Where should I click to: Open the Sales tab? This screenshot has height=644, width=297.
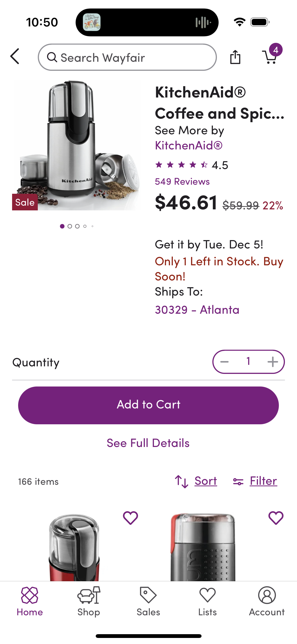tap(148, 601)
